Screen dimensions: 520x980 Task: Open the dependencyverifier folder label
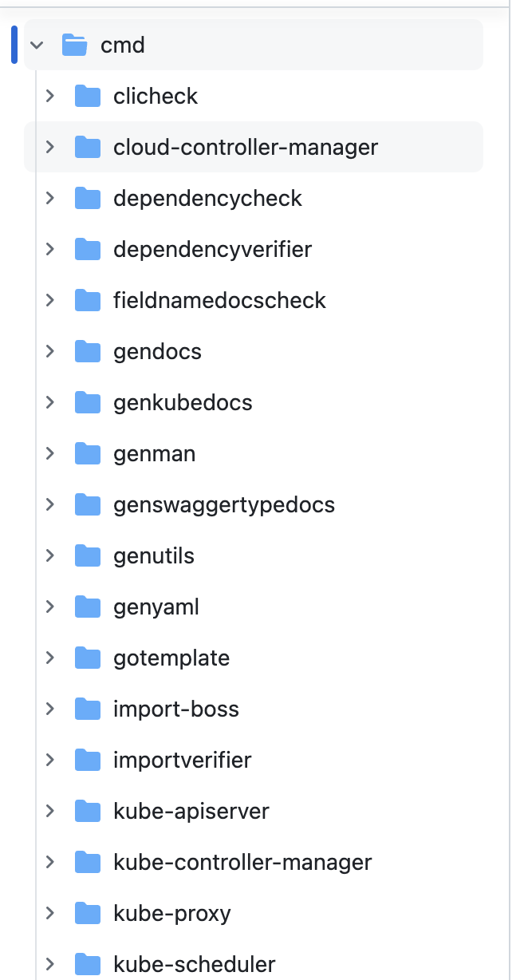point(212,250)
